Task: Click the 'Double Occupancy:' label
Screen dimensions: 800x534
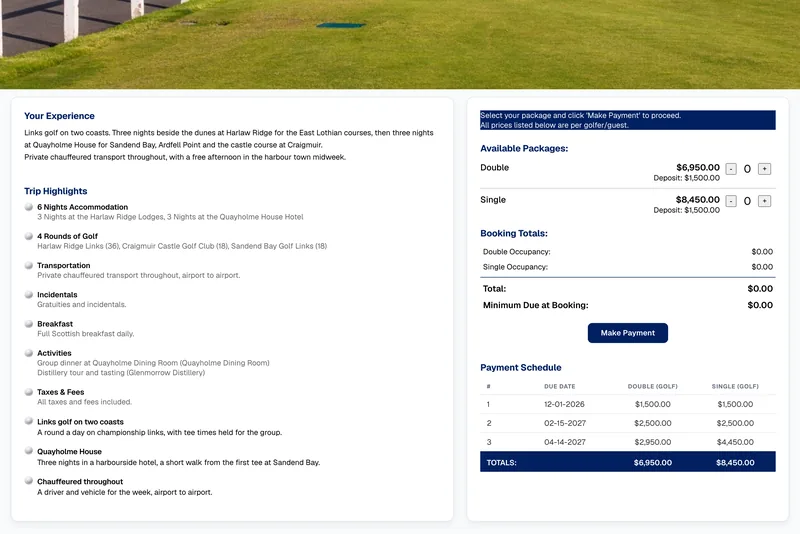Action: coord(516,251)
